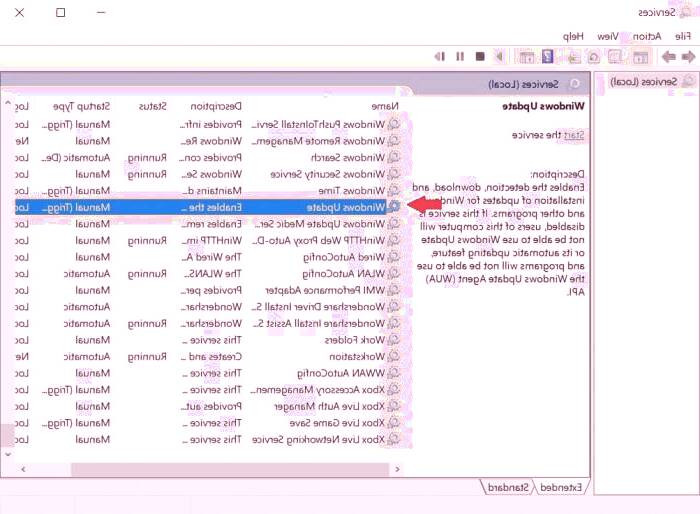Open the Action menu
700x514 pixels.
pos(647,36)
